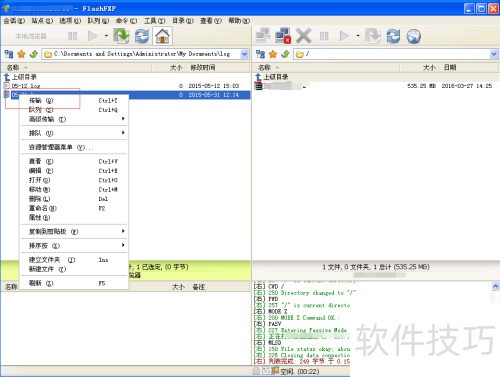500x377 pixels.
Task: Choose 查看 in context menu
Action: (74, 161)
